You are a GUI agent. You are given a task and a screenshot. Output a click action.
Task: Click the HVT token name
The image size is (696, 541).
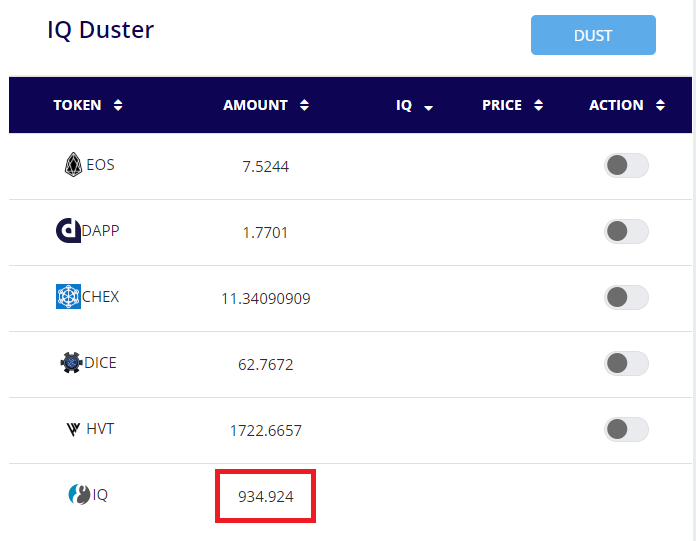click(100, 429)
